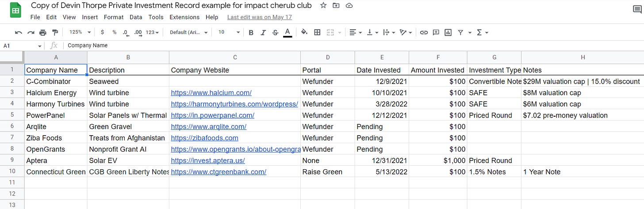
Task: Open font family Default dropdown
Action: [x=188, y=32]
